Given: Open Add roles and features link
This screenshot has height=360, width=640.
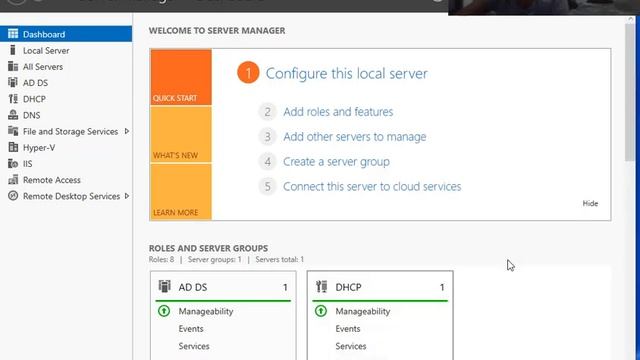Looking at the screenshot, I should click(338, 111).
